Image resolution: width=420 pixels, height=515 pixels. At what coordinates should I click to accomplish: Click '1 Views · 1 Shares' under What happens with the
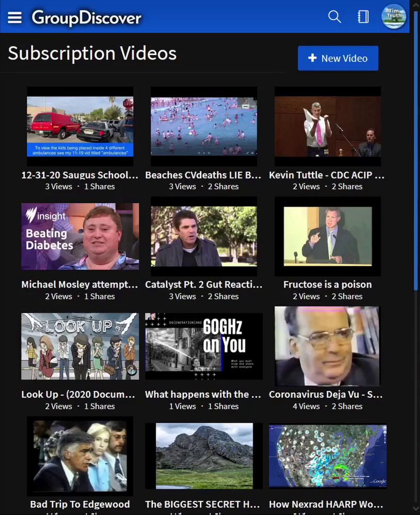coord(204,406)
